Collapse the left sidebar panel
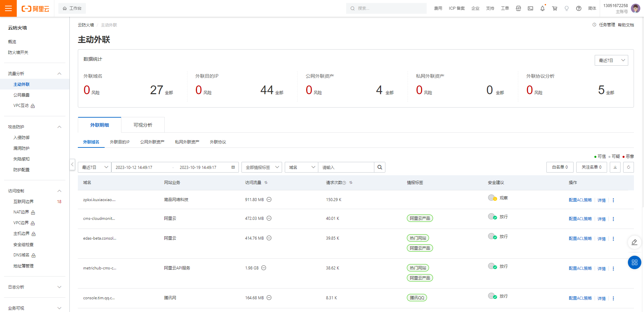644x312 pixels. point(72,164)
